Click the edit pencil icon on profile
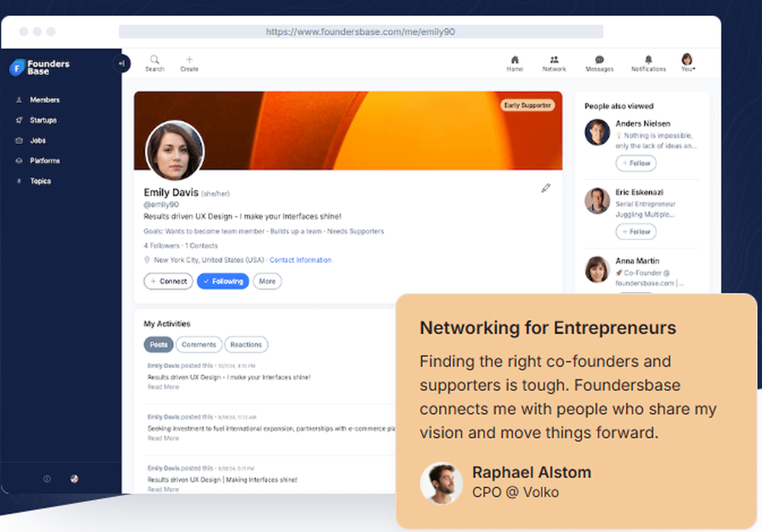This screenshot has width=762, height=532. [546, 188]
